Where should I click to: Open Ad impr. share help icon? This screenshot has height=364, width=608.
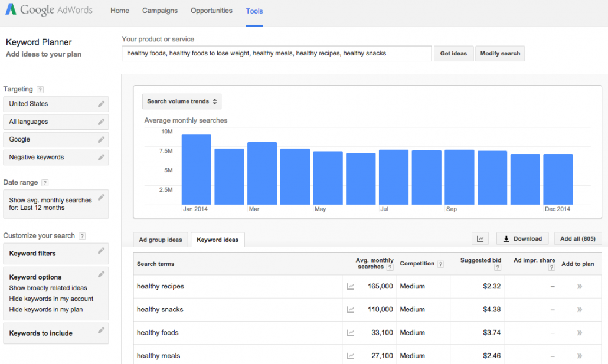click(552, 267)
